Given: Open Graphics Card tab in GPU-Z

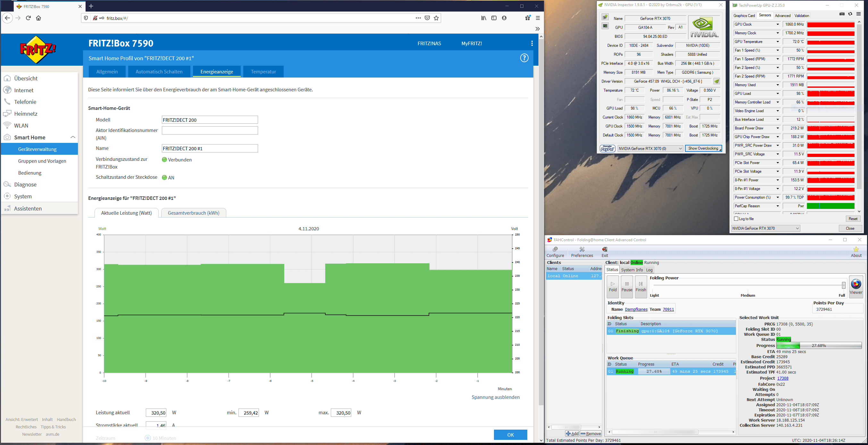Looking at the screenshot, I should point(744,15).
